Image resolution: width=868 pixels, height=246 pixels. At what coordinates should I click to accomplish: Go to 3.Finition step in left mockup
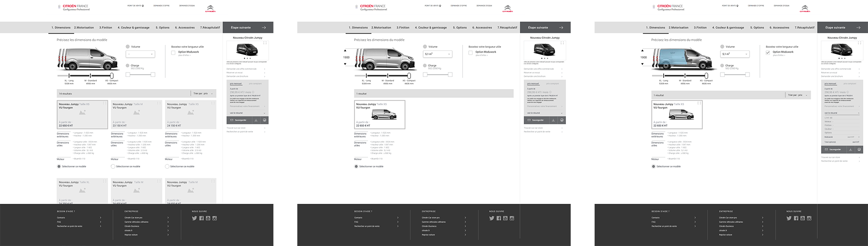click(105, 27)
